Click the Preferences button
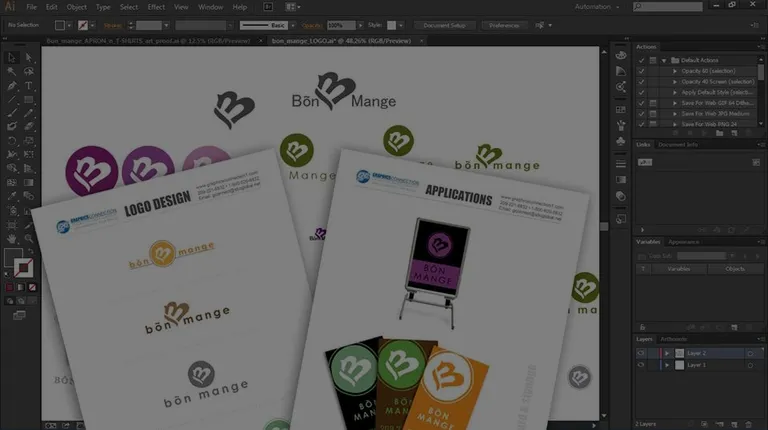Viewport: 768px width, 430px height. pyautogui.click(x=502, y=24)
